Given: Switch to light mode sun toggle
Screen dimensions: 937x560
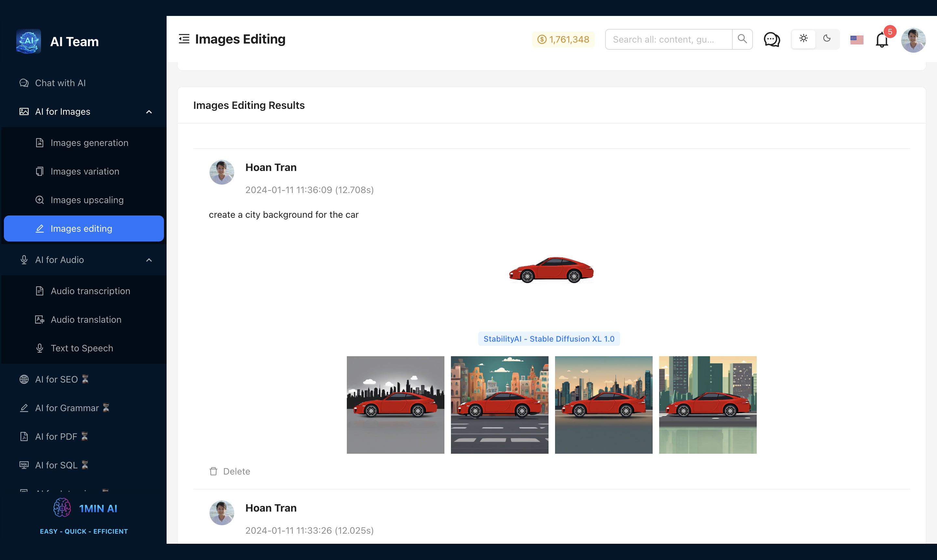Looking at the screenshot, I should 803,38.
